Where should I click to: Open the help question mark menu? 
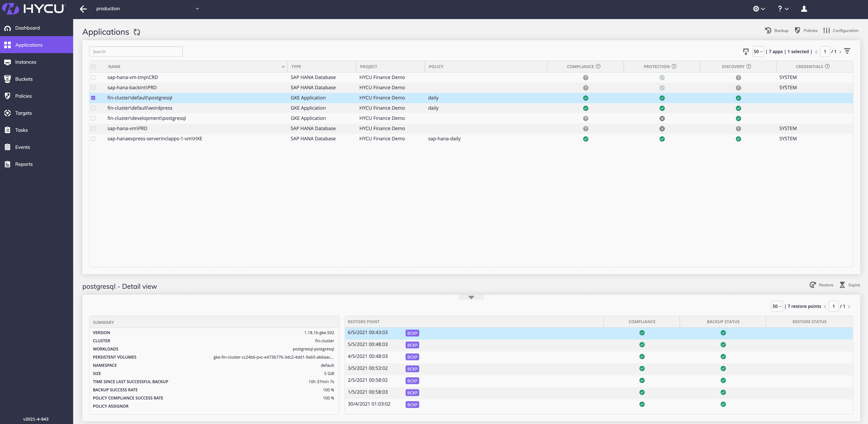[x=783, y=9]
